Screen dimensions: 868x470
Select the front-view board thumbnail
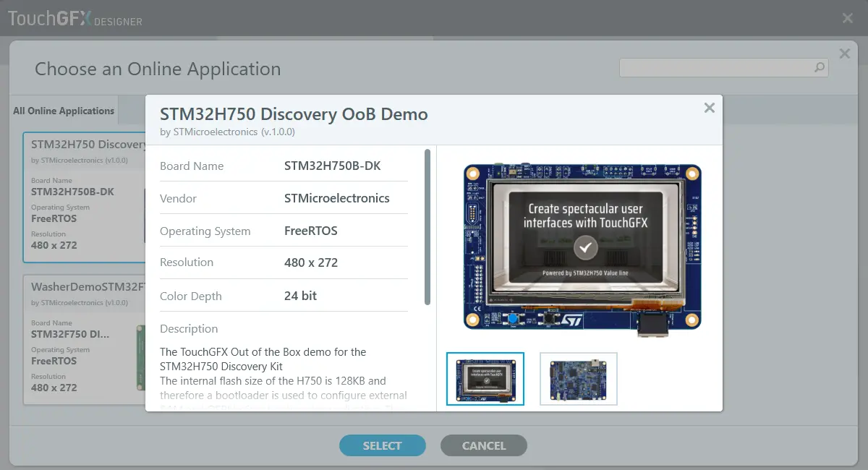(x=485, y=379)
